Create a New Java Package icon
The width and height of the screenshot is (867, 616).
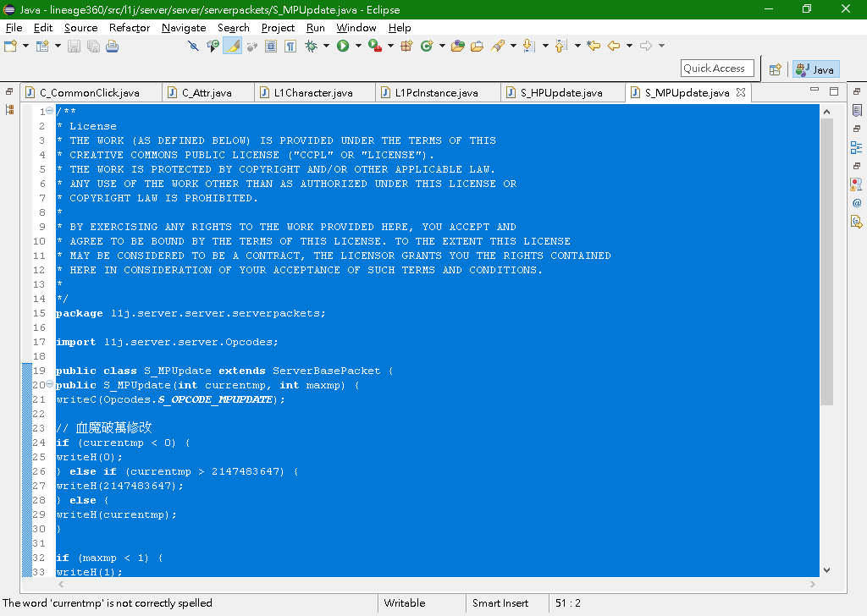click(406, 47)
